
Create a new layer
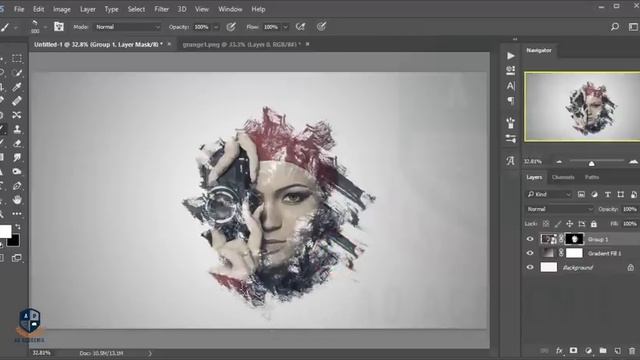click(x=618, y=351)
